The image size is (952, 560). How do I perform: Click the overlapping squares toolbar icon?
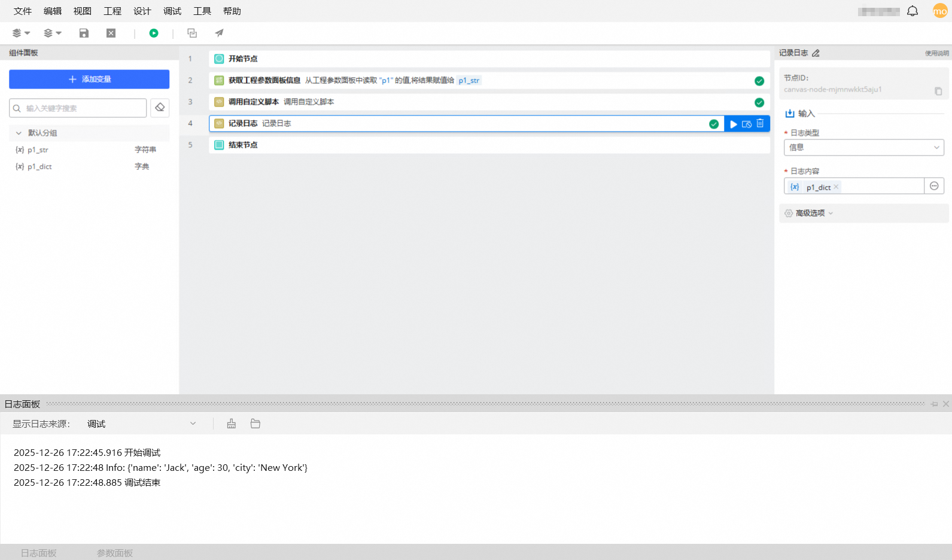[x=192, y=33]
